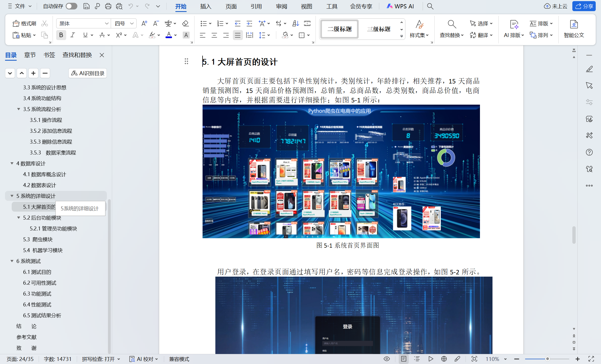The height and width of the screenshot is (364, 601).
Task: Switch to 章节 tab in navigation pane
Action: (30, 55)
